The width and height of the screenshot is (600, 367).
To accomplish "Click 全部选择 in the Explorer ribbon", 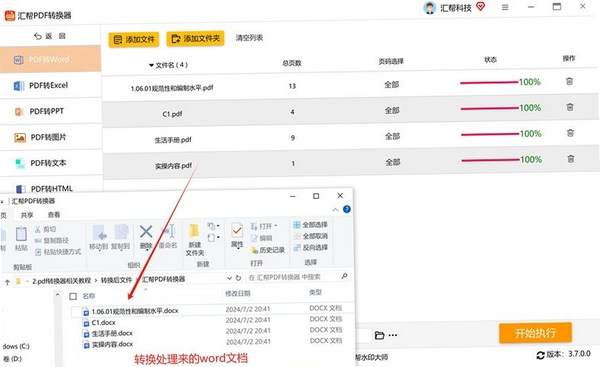I will coord(310,225).
